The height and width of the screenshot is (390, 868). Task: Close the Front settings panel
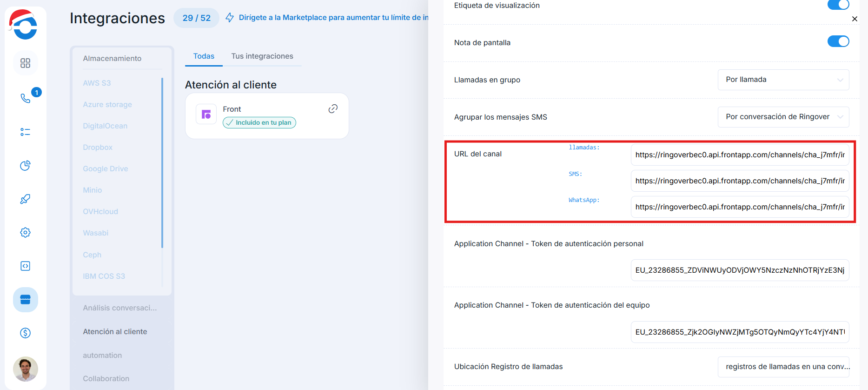855,19
